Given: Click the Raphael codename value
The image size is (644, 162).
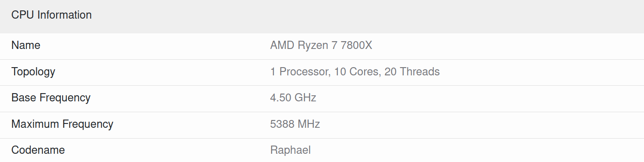Looking at the screenshot, I should pyautogui.click(x=291, y=150).
